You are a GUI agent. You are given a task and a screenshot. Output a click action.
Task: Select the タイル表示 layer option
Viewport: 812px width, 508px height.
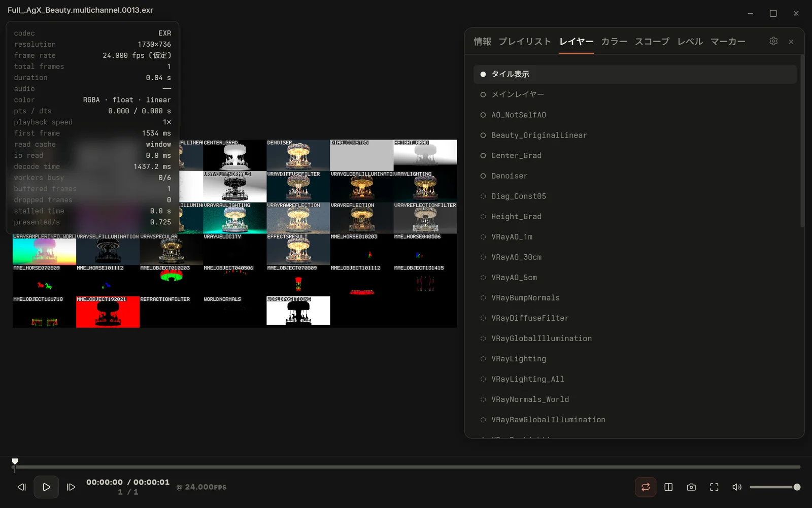(635, 74)
